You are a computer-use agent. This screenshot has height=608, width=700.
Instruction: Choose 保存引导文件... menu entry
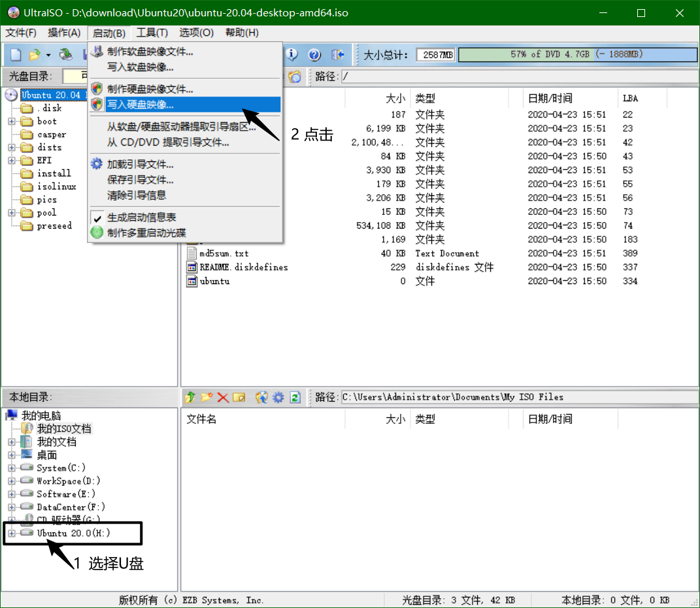pos(185,180)
